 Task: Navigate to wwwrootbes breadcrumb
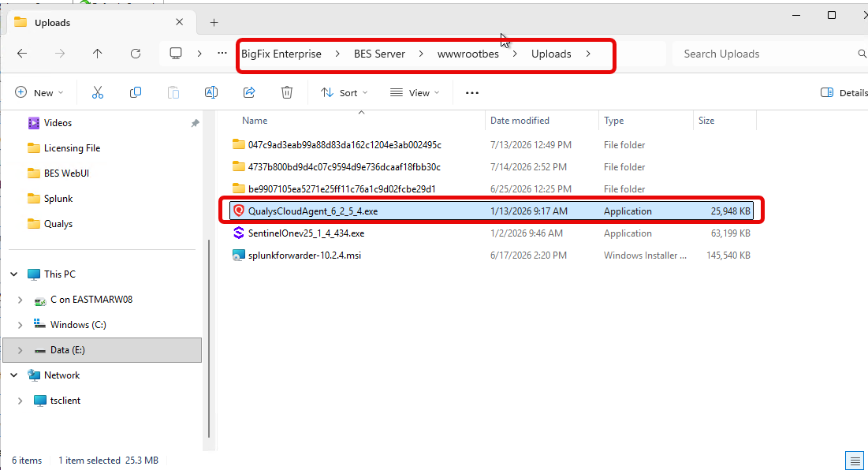click(468, 54)
